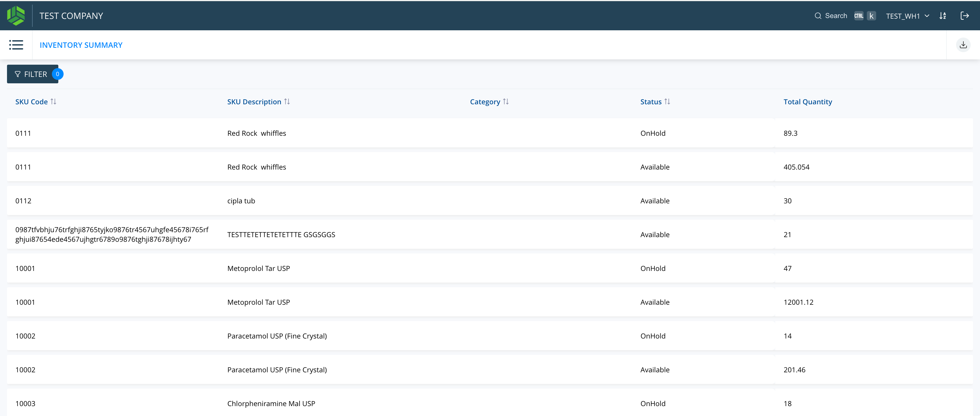Select the quantity 405.054 cell
This screenshot has height=416, width=980.
click(x=796, y=167)
